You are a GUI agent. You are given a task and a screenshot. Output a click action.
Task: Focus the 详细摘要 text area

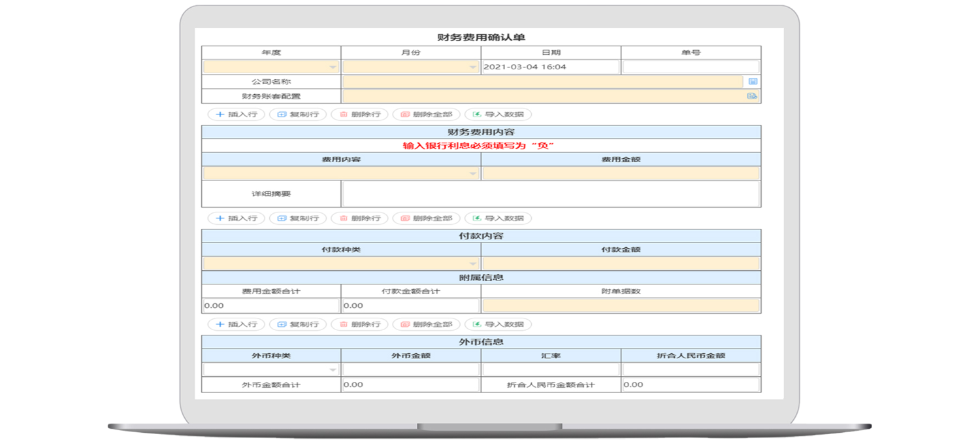pyautogui.click(x=551, y=194)
